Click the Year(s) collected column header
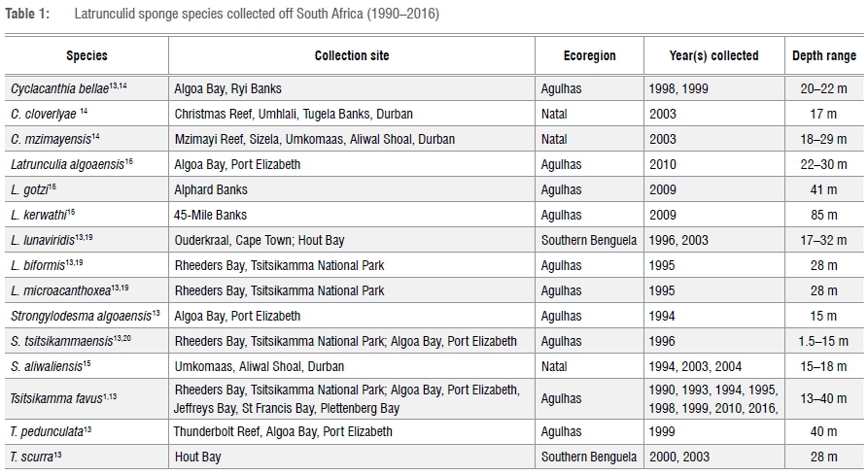The height and width of the screenshot is (475, 868). tap(713, 56)
